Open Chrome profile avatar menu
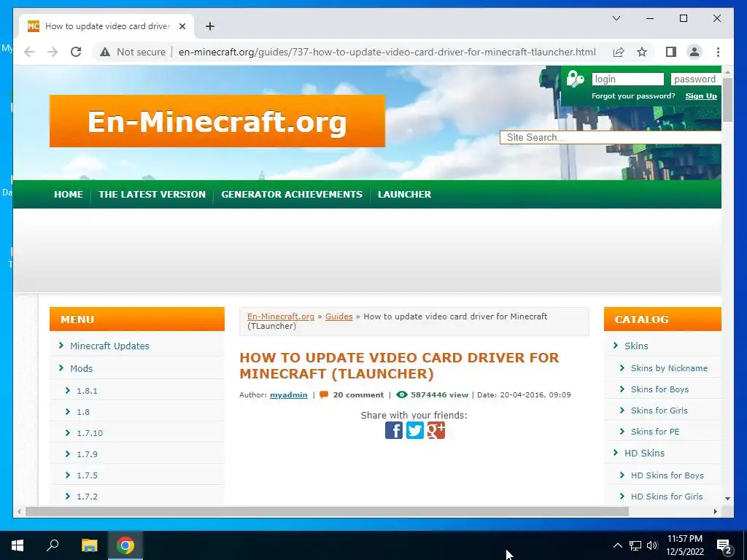The image size is (747, 560). (x=694, y=52)
